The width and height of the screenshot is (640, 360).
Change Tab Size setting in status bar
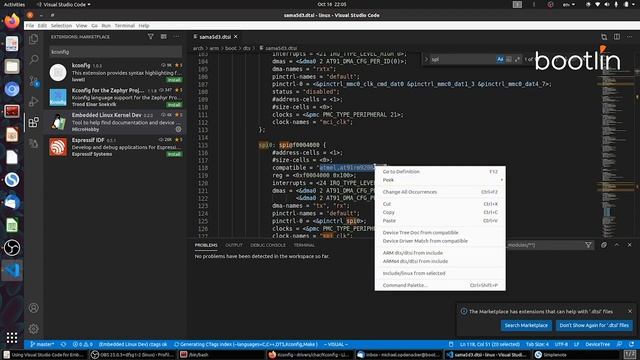click(537, 344)
